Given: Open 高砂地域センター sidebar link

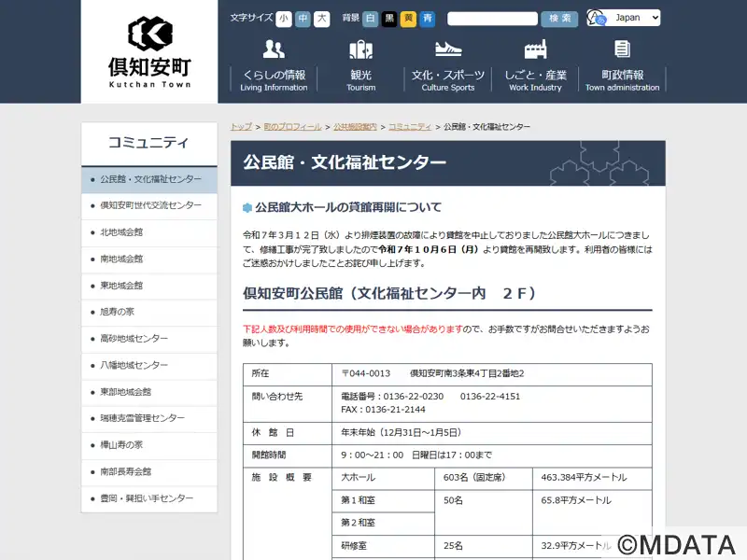Looking at the screenshot, I should 149,339.
